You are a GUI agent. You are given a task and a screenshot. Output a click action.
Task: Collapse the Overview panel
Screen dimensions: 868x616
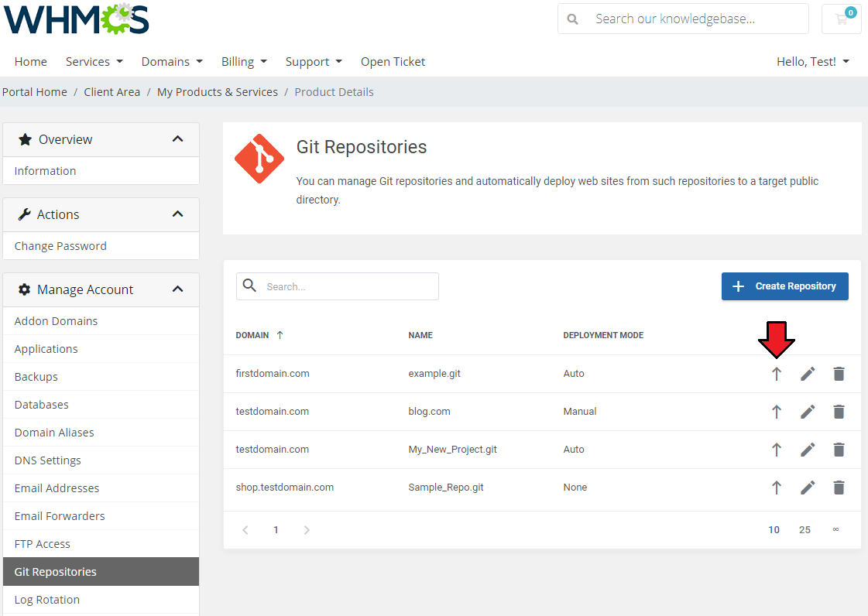point(177,139)
